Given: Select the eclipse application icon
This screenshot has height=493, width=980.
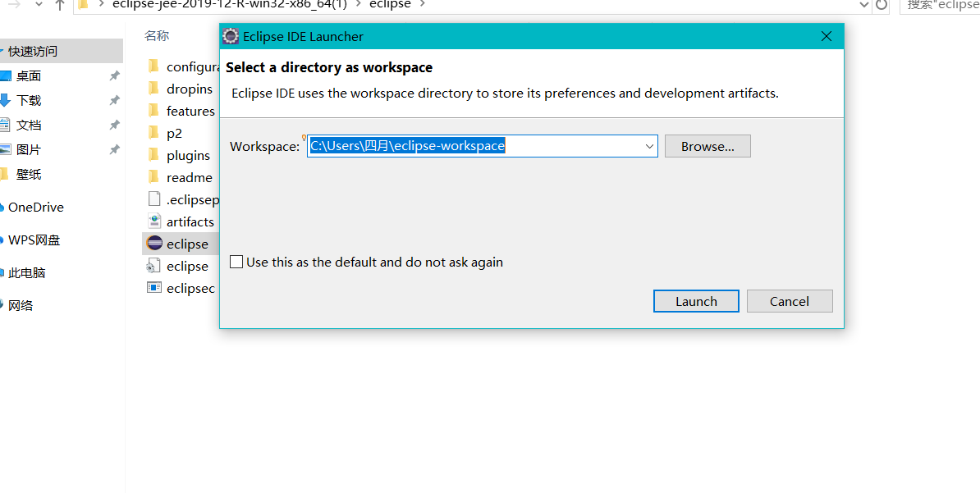Looking at the screenshot, I should click(x=153, y=243).
